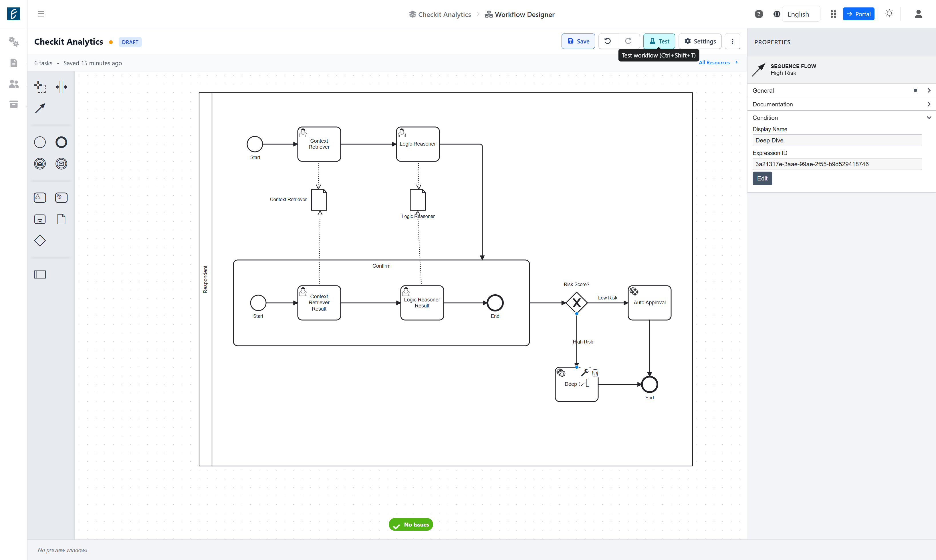The height and width of the screenshot is (560, 936).
Task: Collapse the Condition properties section
Action: pos(841,118)
